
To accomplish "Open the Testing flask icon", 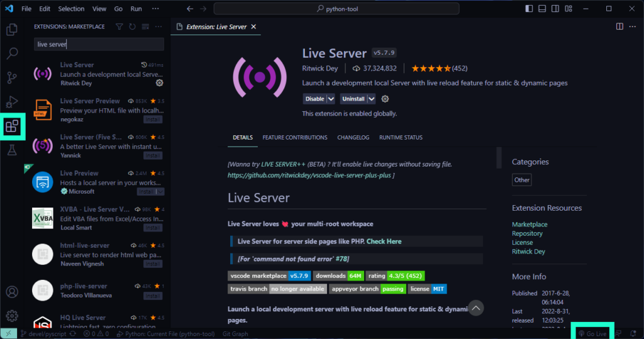I will pyautogui.click(x=11, y=150).
